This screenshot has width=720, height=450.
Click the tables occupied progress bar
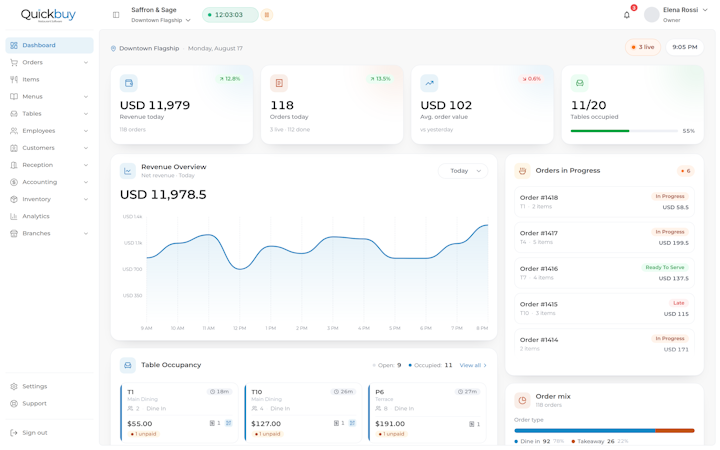pos(624,131)
